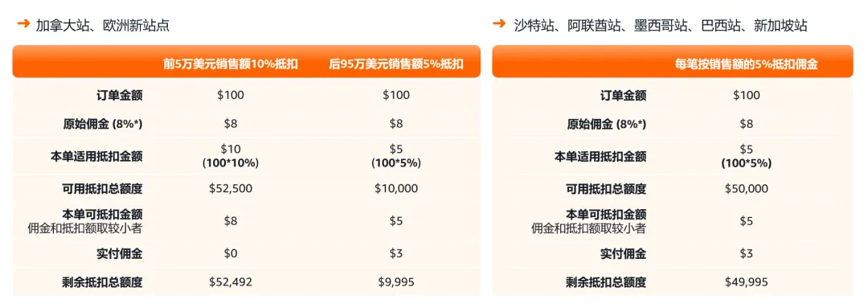Select the 加拿大站、欧洲新站点 heading
The height and width of the screenshot is (308, 868).
click(x=102, y=24)
